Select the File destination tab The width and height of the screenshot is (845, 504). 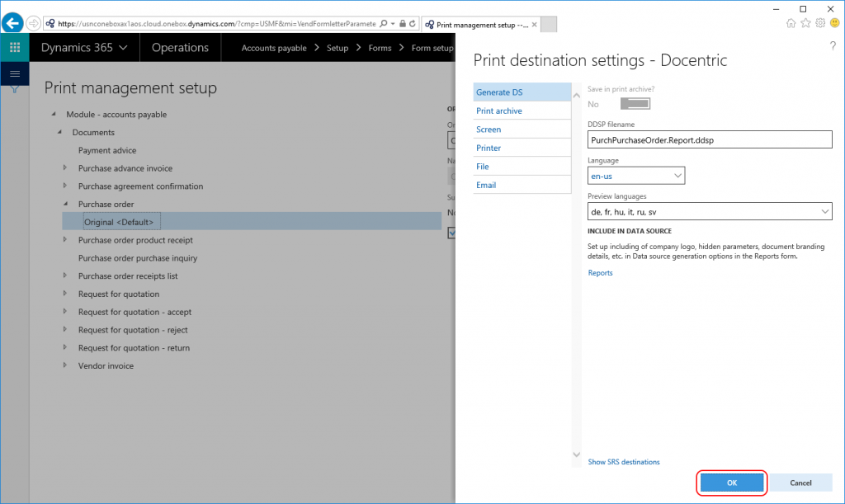click(522, 167)
